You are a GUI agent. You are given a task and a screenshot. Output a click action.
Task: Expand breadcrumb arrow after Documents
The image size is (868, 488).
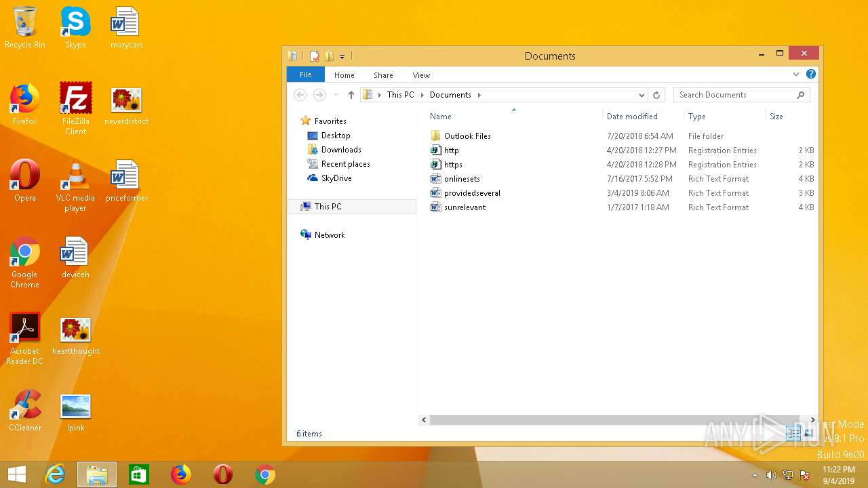point(479,95)
